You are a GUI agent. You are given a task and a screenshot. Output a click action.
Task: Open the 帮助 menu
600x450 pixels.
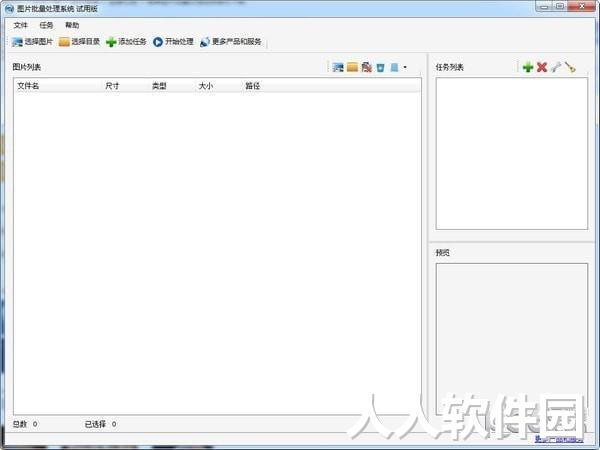coord(72,25)
